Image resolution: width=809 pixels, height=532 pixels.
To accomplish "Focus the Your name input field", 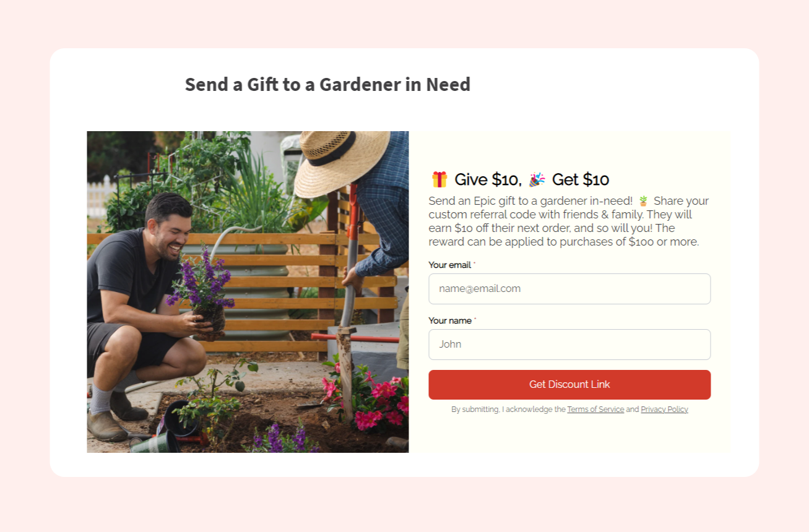I will (x=569, y=345).
